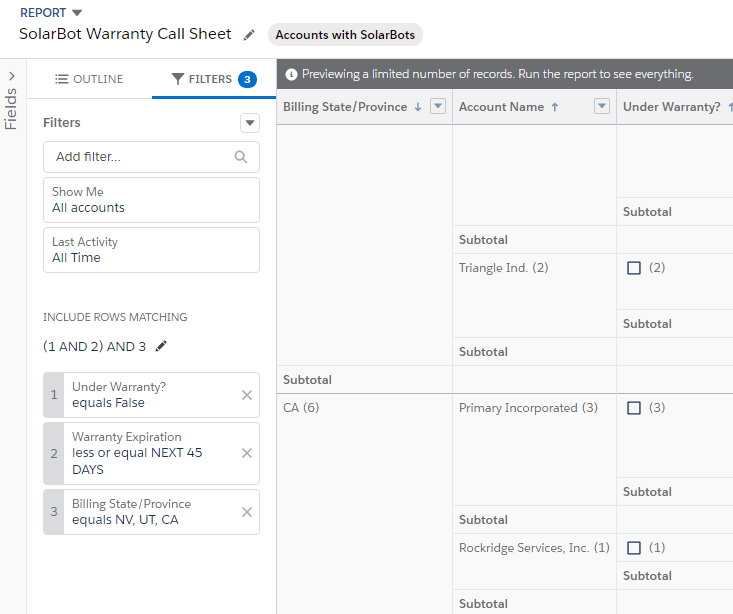Open Billing State/Province column menu
The width and height of the screenshot is (733, 614).
437,107
